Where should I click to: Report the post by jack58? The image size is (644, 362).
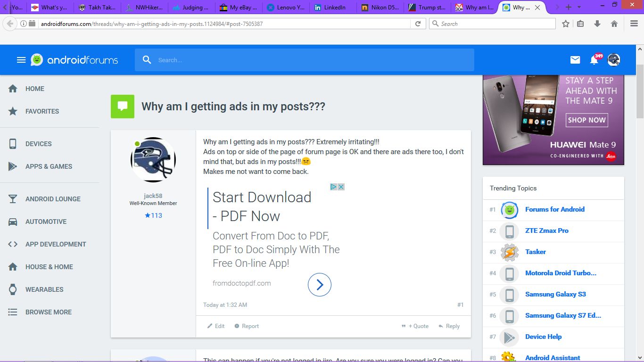(x=247, y=326)
